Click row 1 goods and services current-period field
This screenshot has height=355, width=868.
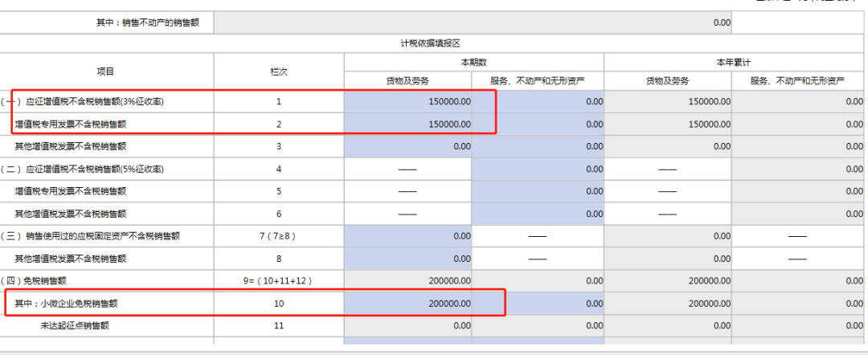pyautogui.click(x=408, y=102)
